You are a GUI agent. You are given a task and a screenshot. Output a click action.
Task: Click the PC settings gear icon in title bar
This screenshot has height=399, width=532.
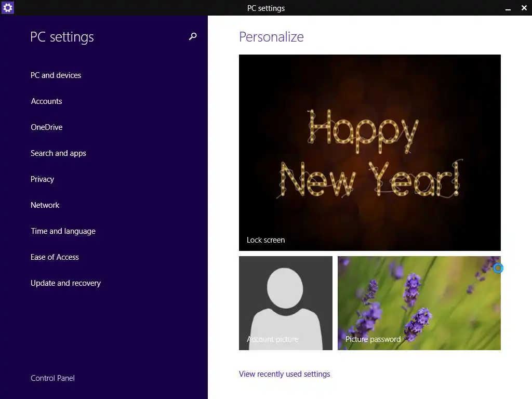coord(7,7)
